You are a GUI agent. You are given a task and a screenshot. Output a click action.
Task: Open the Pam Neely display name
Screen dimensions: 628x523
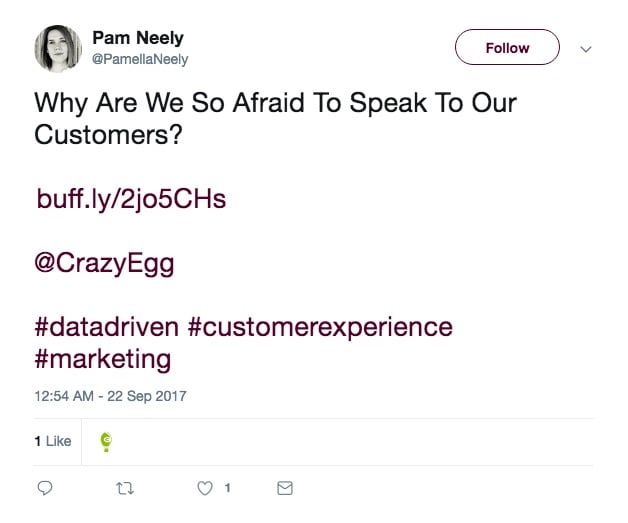click(138, 38)
